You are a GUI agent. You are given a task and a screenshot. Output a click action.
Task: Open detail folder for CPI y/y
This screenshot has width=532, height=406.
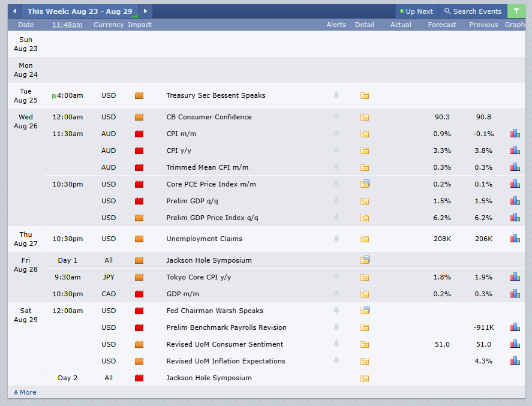(x=365, y=151)
